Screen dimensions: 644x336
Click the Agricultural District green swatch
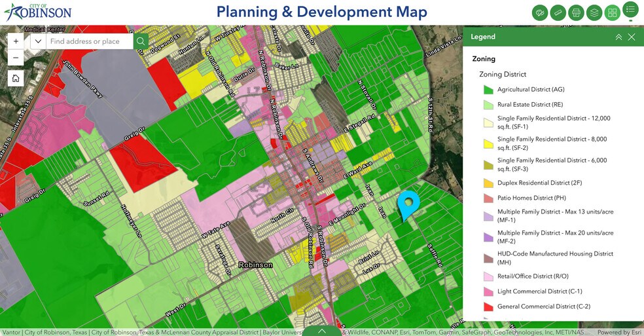[488, 90]
